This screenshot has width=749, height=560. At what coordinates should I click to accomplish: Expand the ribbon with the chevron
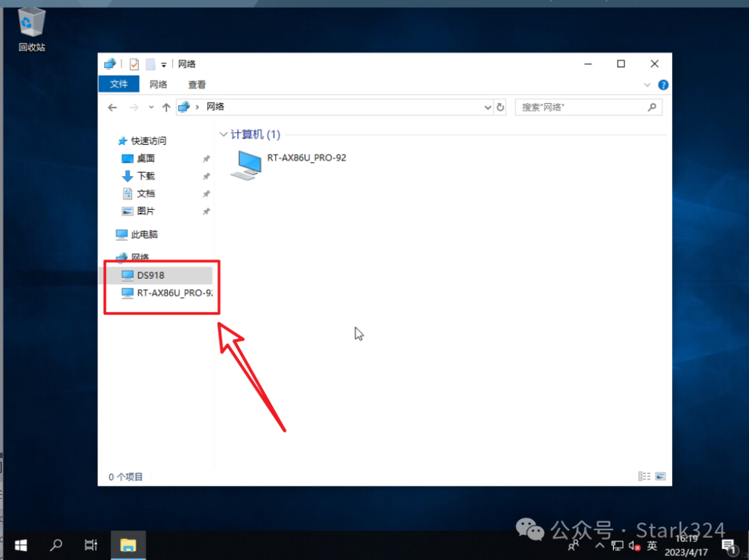(647, 85)
